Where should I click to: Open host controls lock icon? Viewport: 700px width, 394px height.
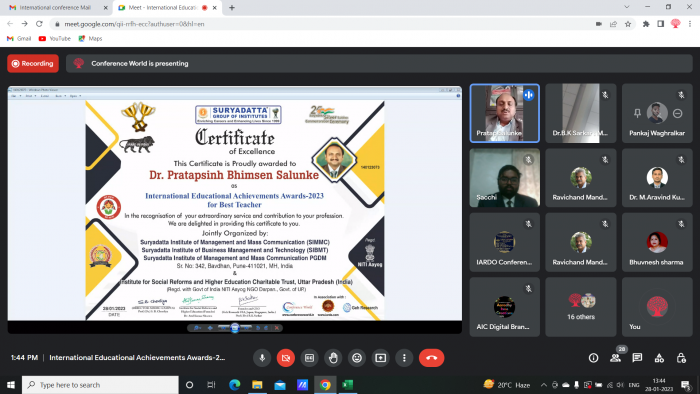pos(681,358)
